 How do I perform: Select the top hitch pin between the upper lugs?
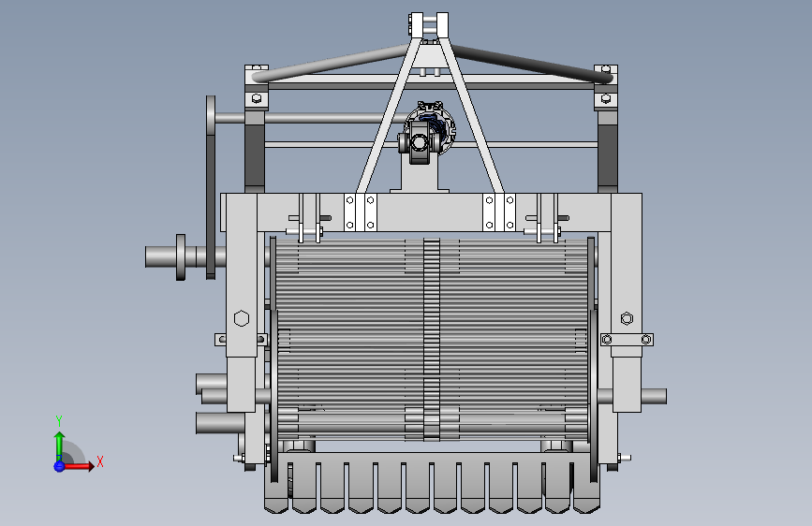click(429, 21)
